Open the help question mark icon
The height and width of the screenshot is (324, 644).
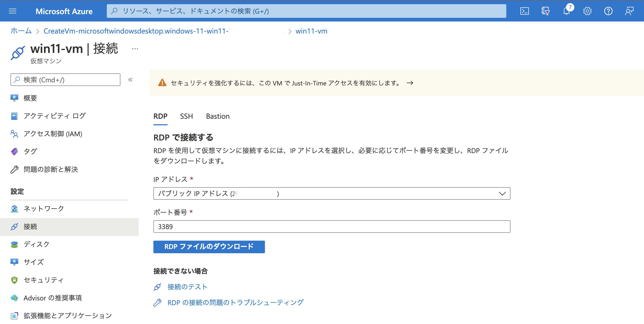608,11
